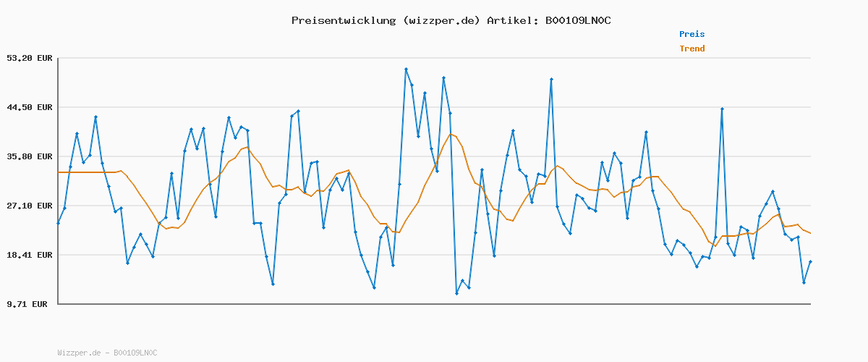Click the "Preis" legend label
The width and height of the screenshot is (868, 362).
point(692,34)
